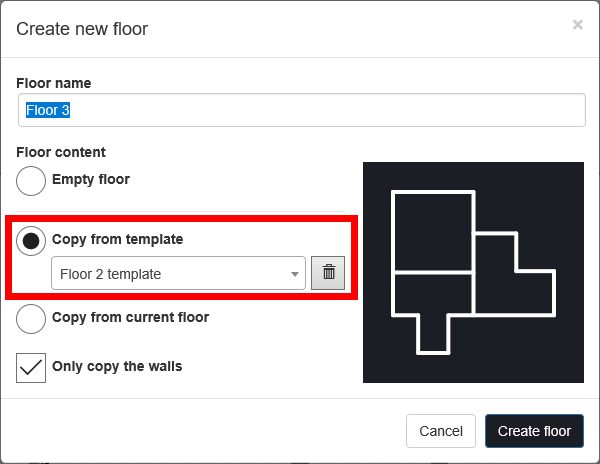The image size is (600, 464).
Task: Click the floor plan preview image
Action: tap(472, 272)
